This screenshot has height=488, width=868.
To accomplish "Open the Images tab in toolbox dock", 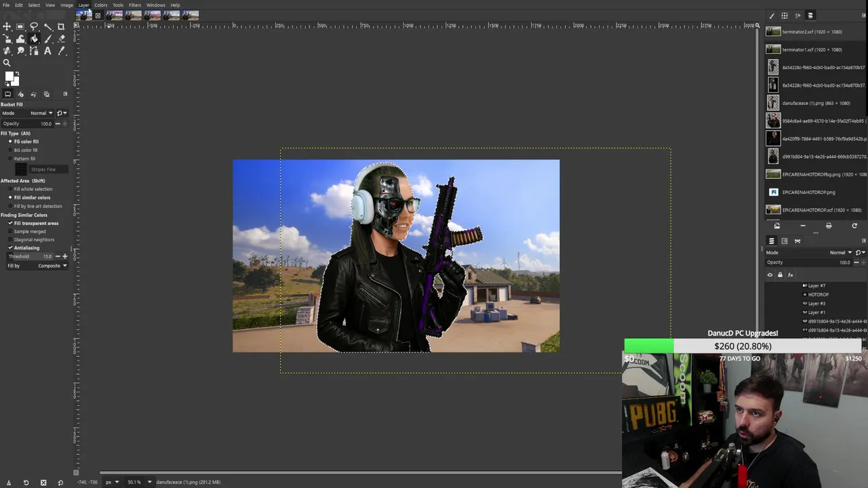I will click(46, 94).
